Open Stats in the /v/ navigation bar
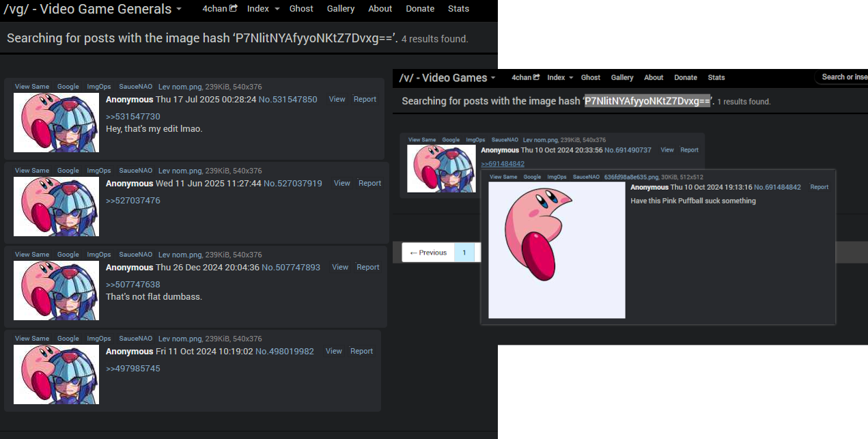Screen dimensions: 868x439 [716, 78]
